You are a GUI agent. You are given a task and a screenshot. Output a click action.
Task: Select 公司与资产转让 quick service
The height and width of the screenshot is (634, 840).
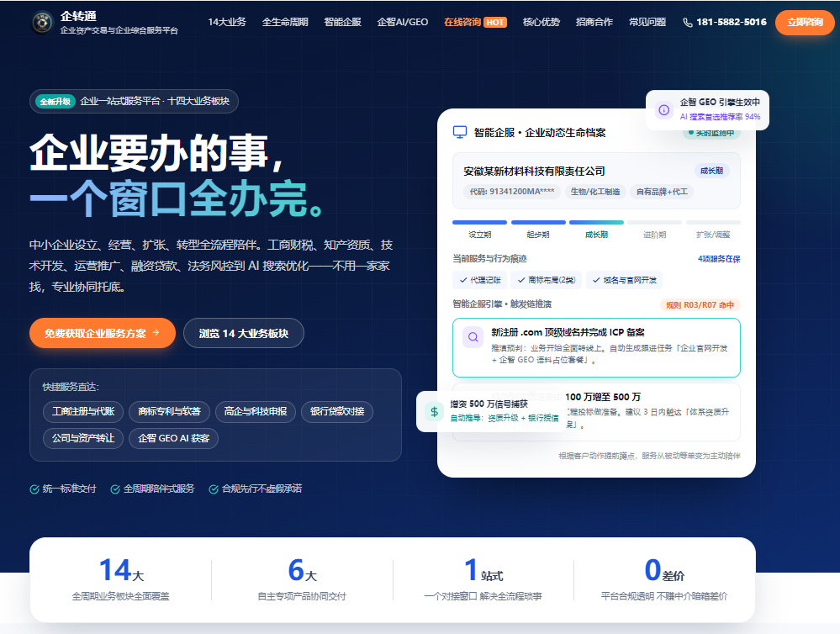(83, 438)
